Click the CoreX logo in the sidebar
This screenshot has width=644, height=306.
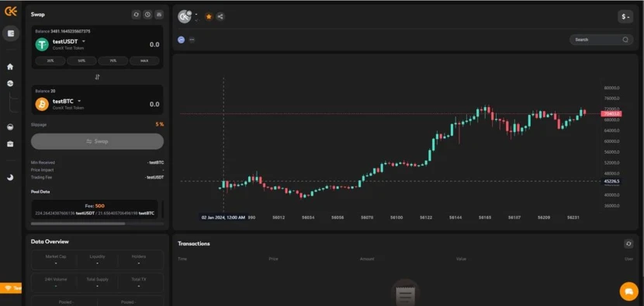[x=10, y=11]
